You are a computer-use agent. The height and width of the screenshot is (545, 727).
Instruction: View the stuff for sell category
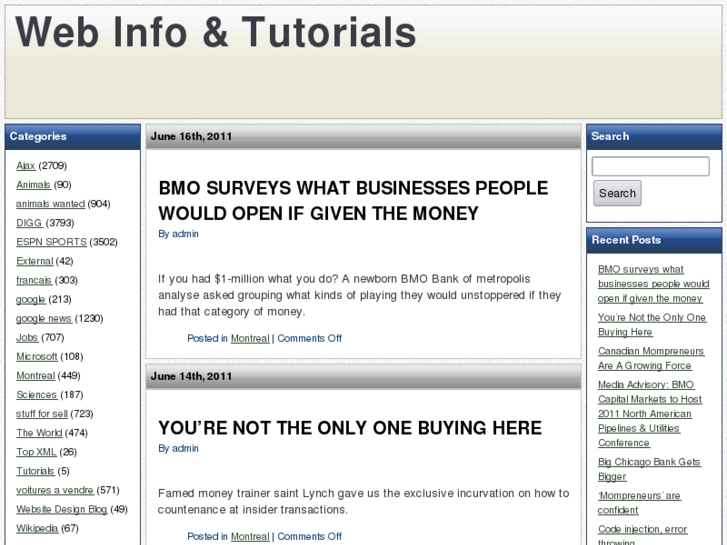tap(42, 414)
